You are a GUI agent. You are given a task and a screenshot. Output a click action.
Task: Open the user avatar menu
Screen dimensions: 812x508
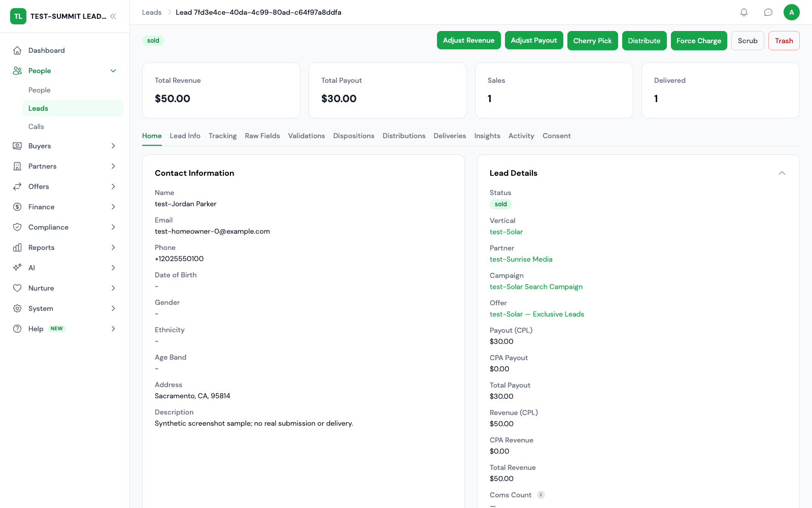click(792, 12)
